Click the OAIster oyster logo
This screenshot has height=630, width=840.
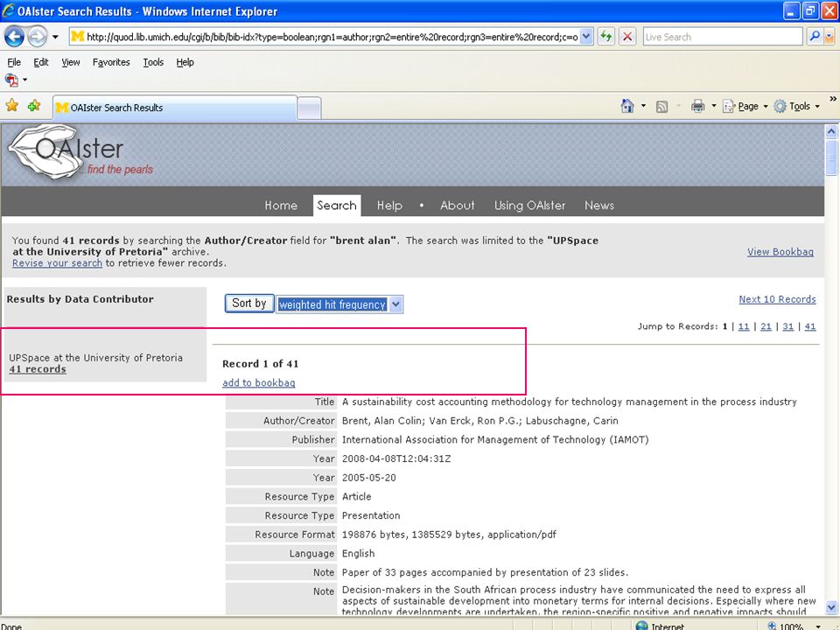[x=80, y=152]
